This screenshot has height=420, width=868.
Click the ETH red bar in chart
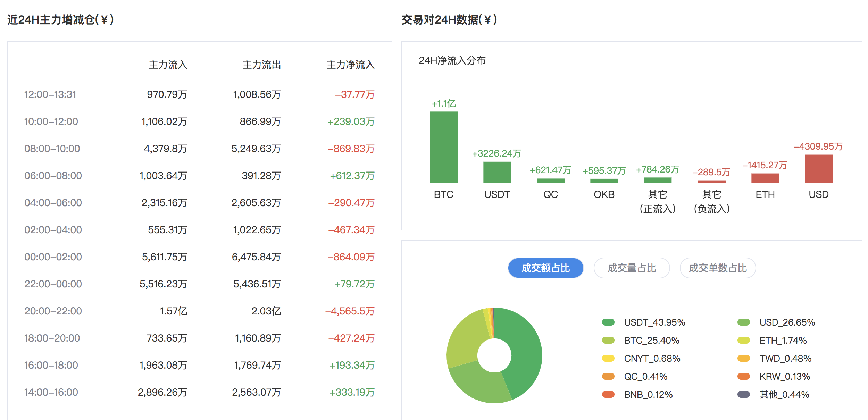click(x=765, y=178)
